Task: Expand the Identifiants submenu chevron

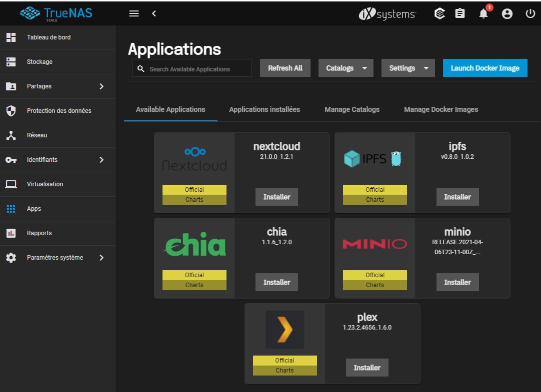Action: (101, 159)
